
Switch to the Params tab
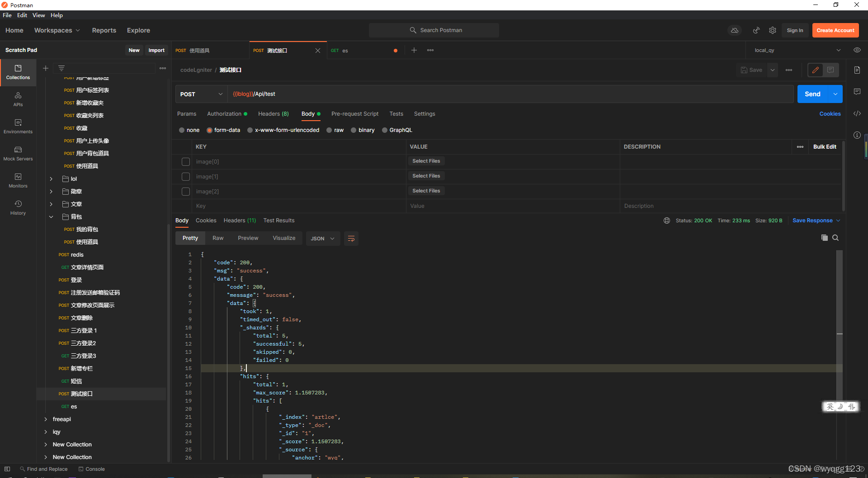tap(187, 114)
